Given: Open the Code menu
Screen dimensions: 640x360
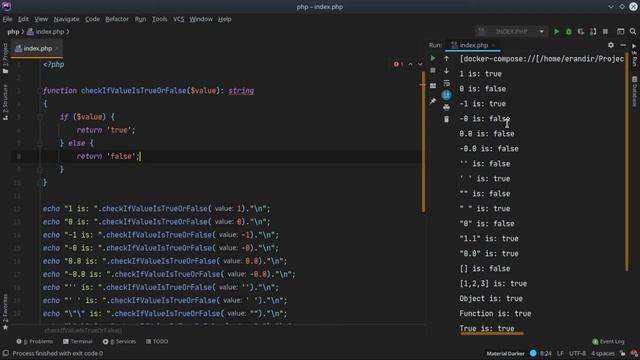Looking at the screenshot, I should pos(92,19).
